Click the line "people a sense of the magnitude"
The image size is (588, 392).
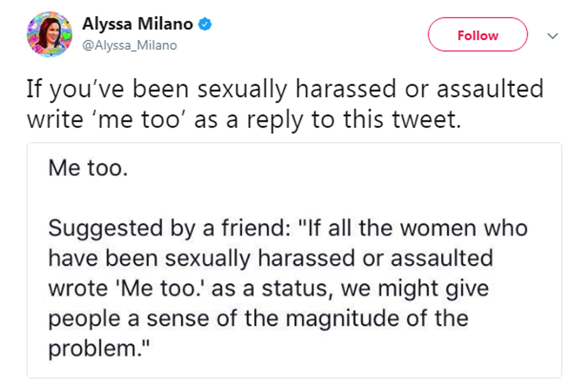(x=258, y=318)
